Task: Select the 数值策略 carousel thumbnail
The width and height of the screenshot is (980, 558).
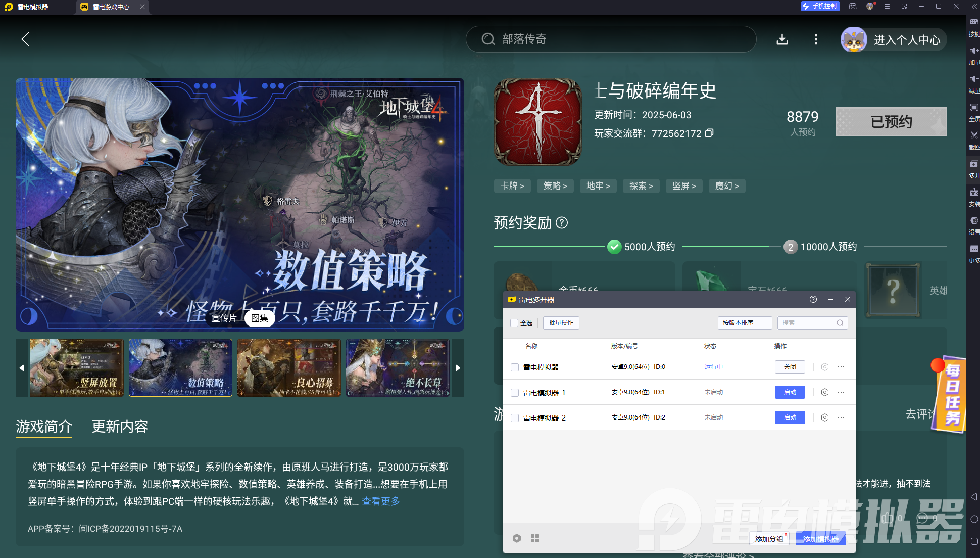Action: (180, 367)
